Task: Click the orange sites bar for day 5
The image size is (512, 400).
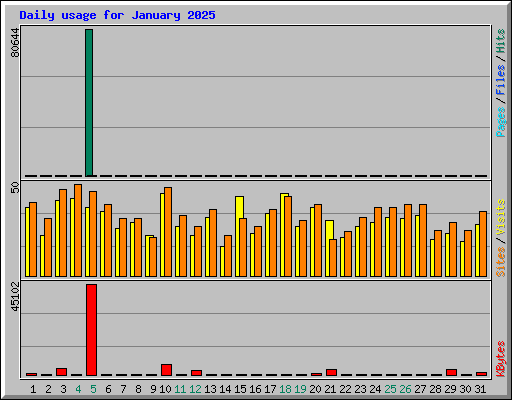Action: point(93,234)
